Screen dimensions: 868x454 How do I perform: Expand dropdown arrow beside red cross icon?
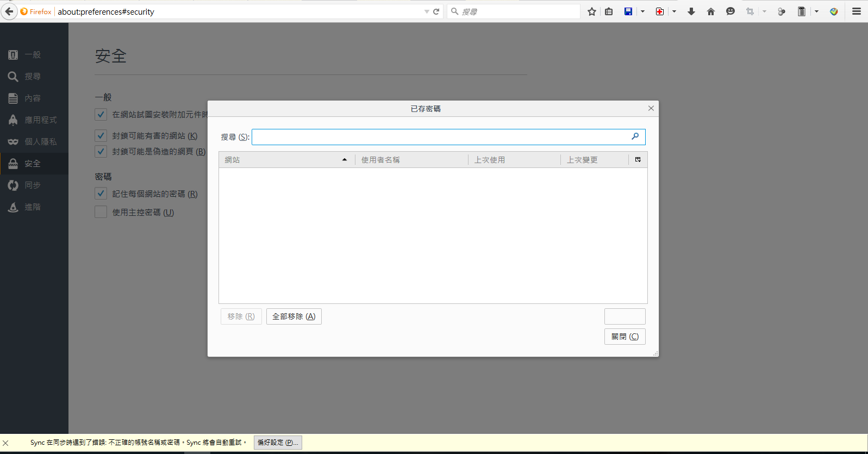tap(674, 11)
